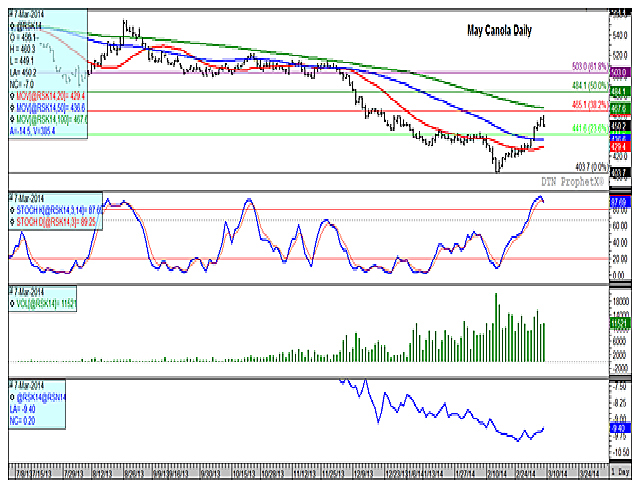Click the 12/9/13 date axis label

point(364,473)
